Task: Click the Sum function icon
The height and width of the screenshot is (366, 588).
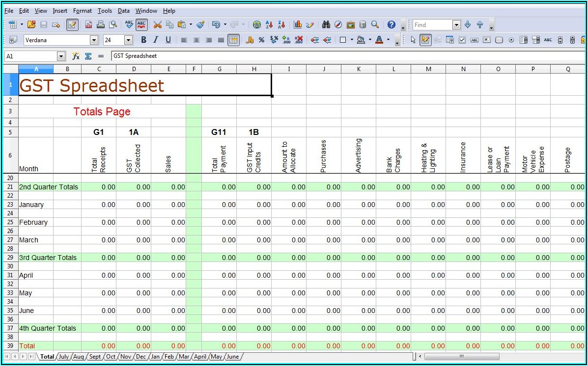Action: pyautogui.click(x=88, y=56)
